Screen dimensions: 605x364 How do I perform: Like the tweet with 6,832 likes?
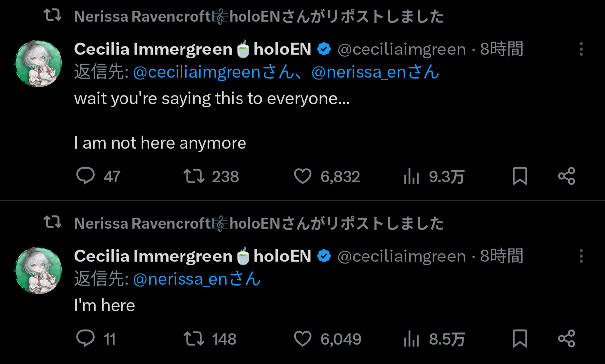pyautogui.click(x=302, y=176)
